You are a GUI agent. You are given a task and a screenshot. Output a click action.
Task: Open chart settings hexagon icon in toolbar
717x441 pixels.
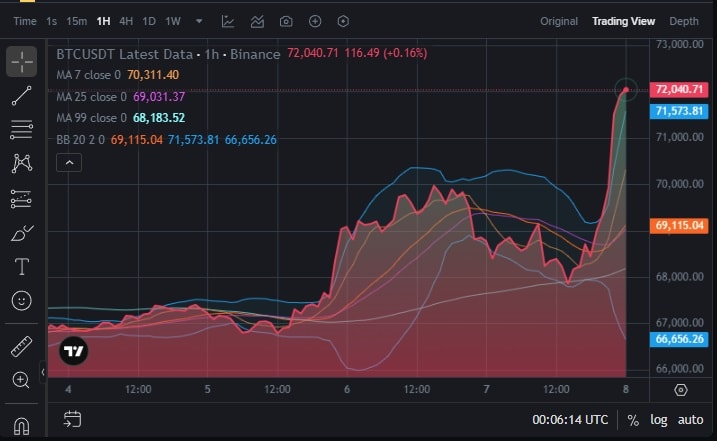[x=343, y=21]
